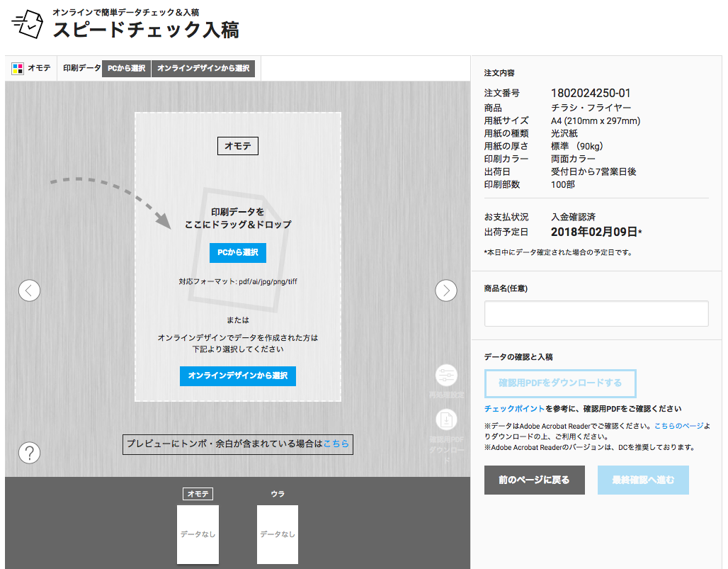
Task: Click the CMYK color icon beside オモテ
Action: tap(18, 69)
